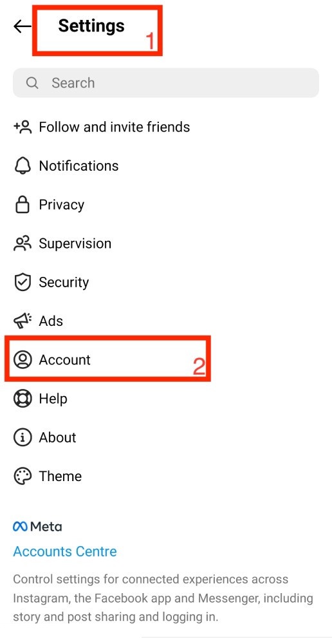Open the Accounts Centre link
Screen dimensions: 332x644
click(65, 551)
